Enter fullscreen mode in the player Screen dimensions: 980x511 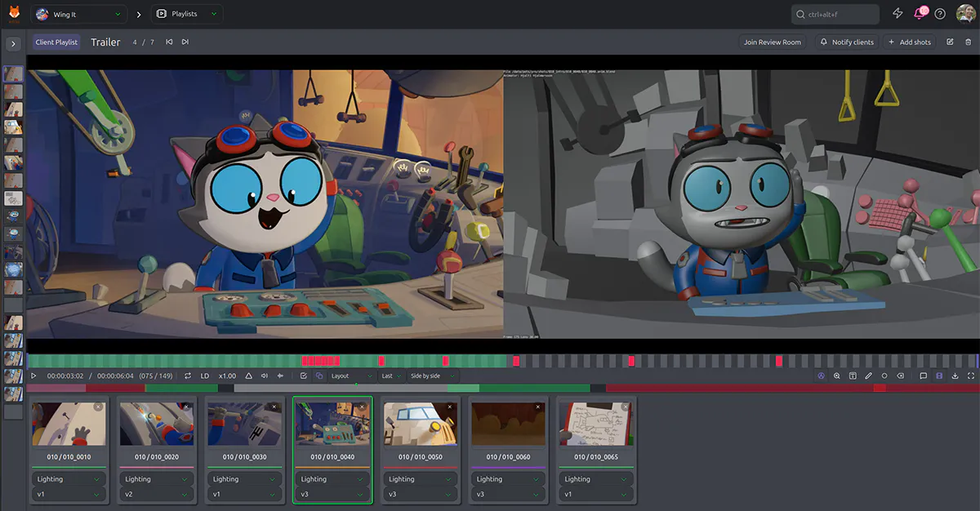click(x=970, y=375)
